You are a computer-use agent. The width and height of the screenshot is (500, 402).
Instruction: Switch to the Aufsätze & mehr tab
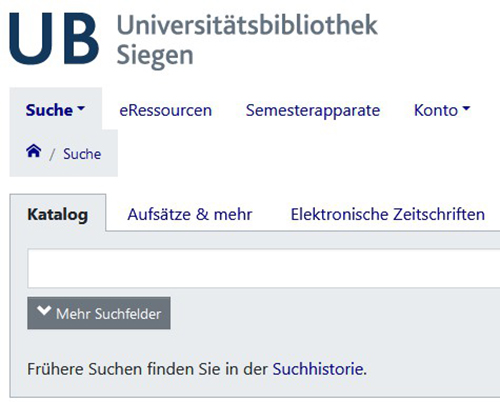pos(190,214)
